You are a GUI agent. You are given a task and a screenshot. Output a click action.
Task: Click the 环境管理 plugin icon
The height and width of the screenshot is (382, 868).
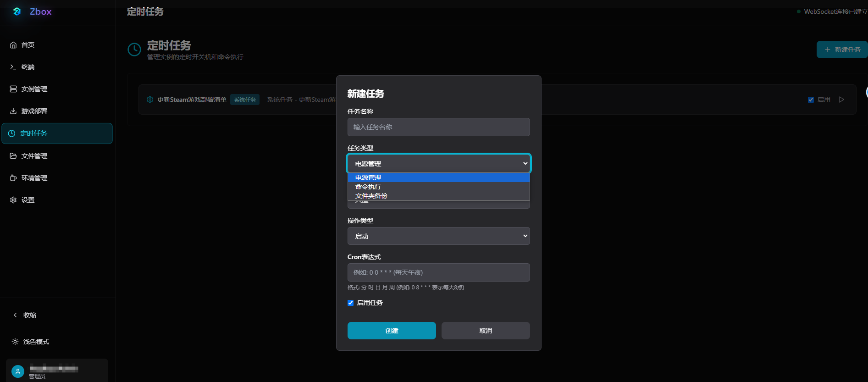pos(13,178)
